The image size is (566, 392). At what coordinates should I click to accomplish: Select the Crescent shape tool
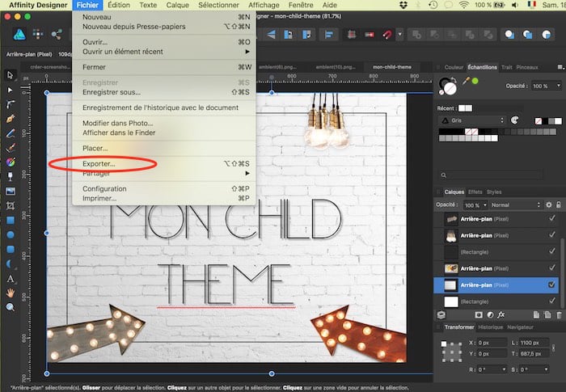[x=10, y=263]
